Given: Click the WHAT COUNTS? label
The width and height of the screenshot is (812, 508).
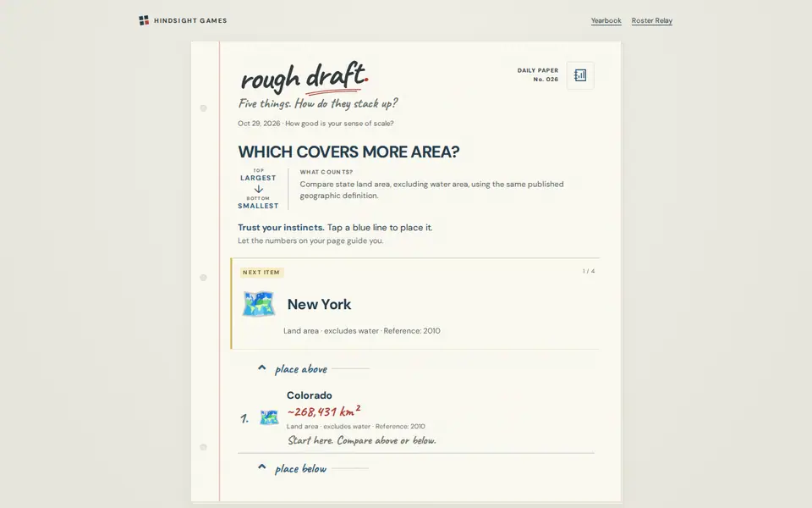Looking at the screenshot, I should (326, 172).
